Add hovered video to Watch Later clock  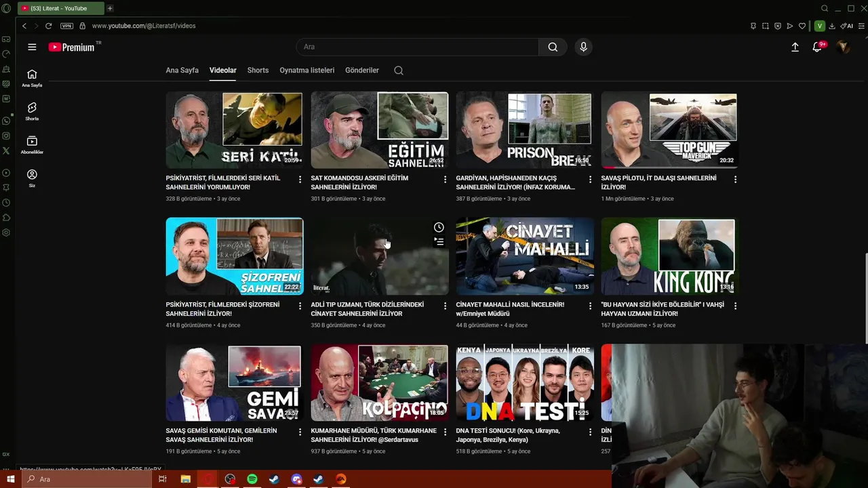point(439,227)
